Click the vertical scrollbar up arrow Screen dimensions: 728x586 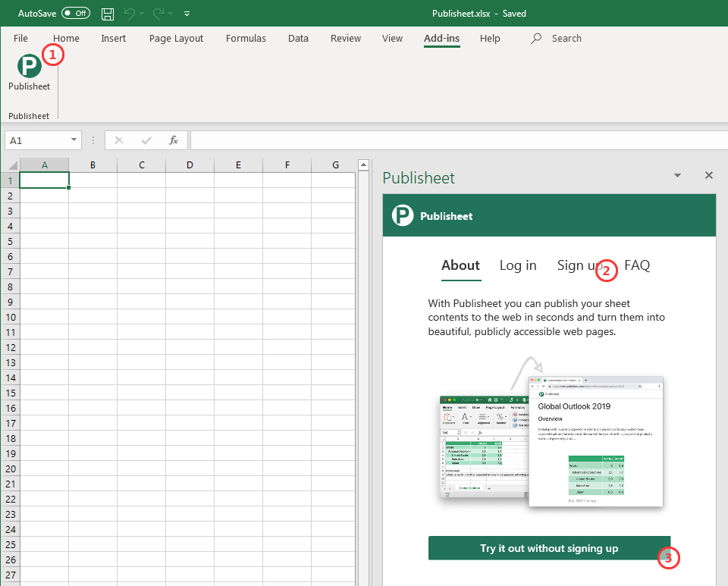tap(363, 165)
